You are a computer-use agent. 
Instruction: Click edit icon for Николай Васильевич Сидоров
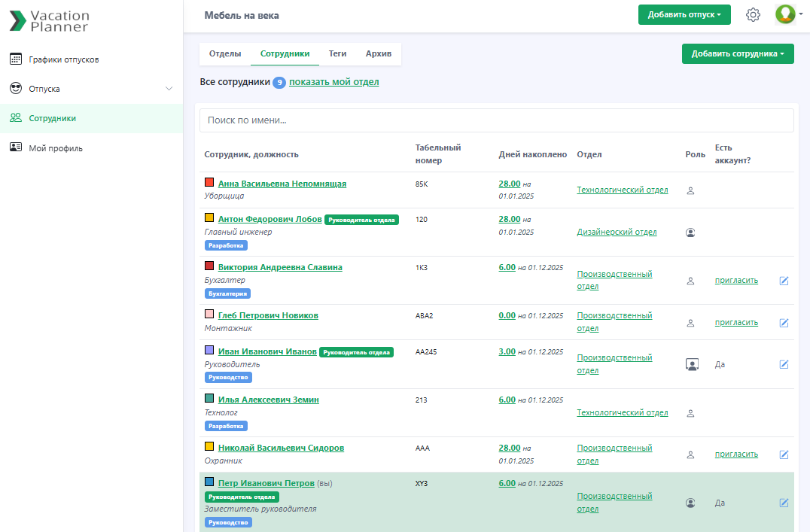(784, 454)
